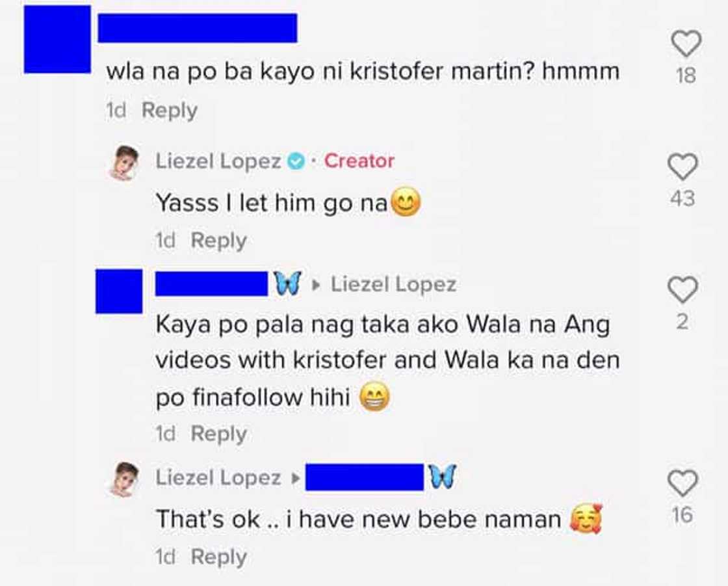Reply to the finafollow hihi comment
728x586 pixels.
[218, 434]
